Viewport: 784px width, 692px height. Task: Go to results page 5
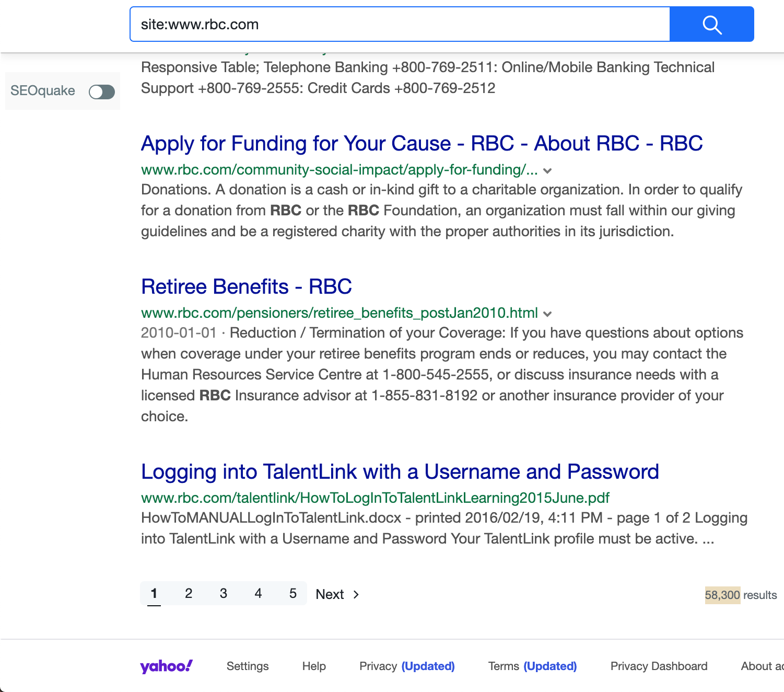pyautogui.click(x=293, y=593)
